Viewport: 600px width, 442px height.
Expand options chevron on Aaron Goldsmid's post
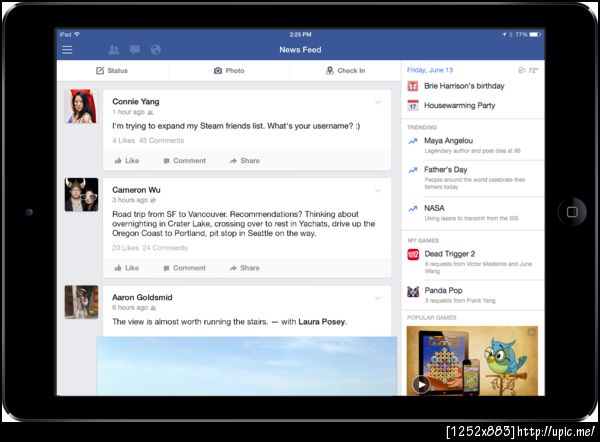tap(378, 298)
